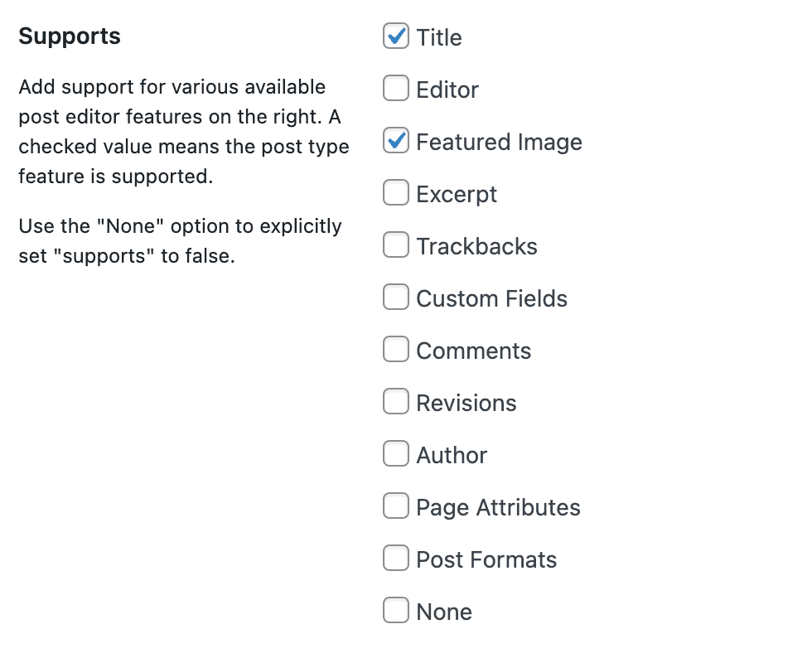Click the Featured Image label
812x658 pixels.
pos(499,142)
